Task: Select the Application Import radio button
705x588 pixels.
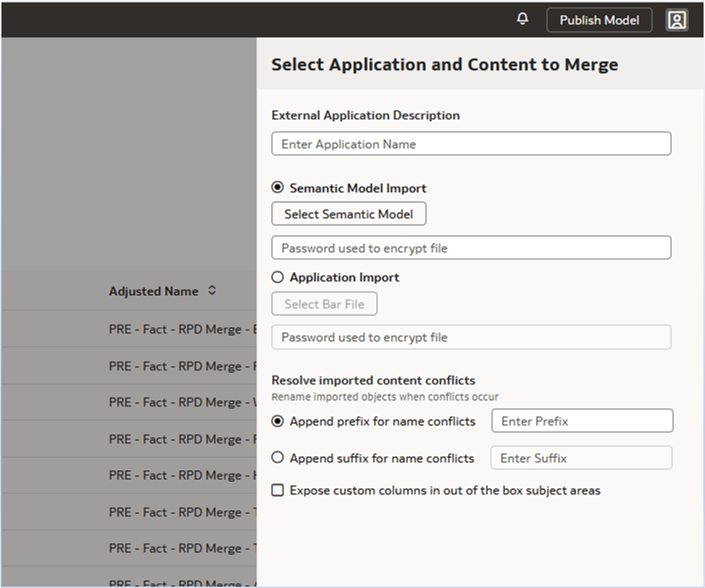Action: (x=277, y=277)
